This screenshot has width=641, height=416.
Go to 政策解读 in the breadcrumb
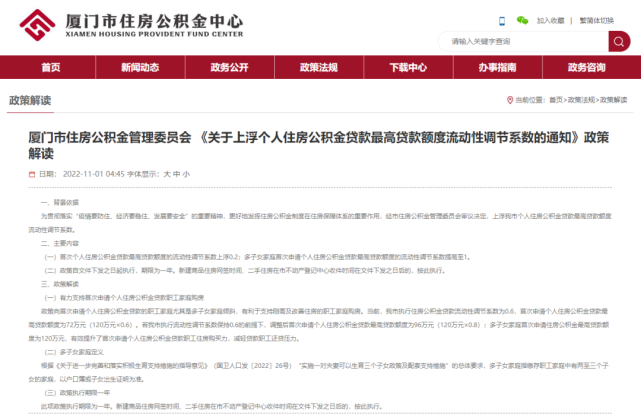613,100
